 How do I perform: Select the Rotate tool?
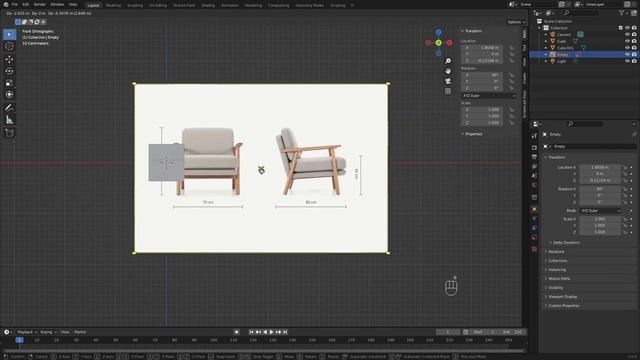coord(9,71)
